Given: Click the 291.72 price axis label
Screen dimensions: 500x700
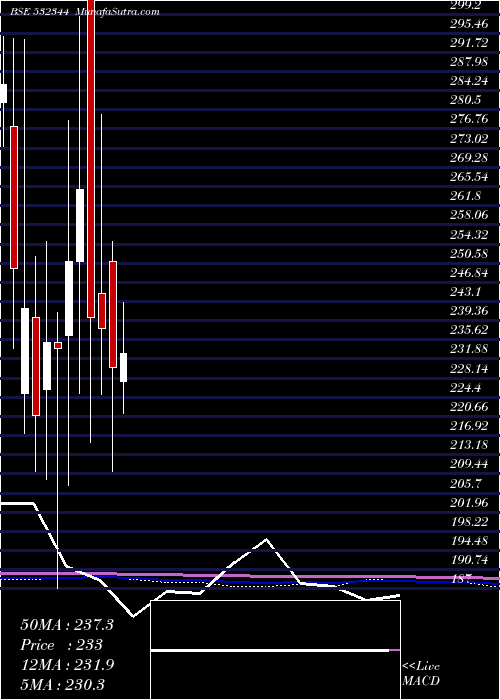Looking at the screenshot, I should 469,42.
